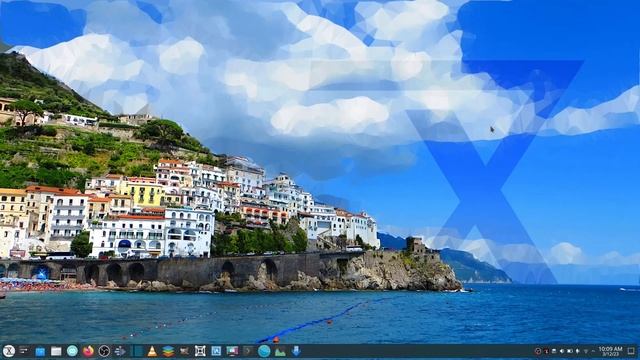Open the volume speaker tray icon
Image resolution: width=640 pixels, height=360 pixels.
coord(562,351)
